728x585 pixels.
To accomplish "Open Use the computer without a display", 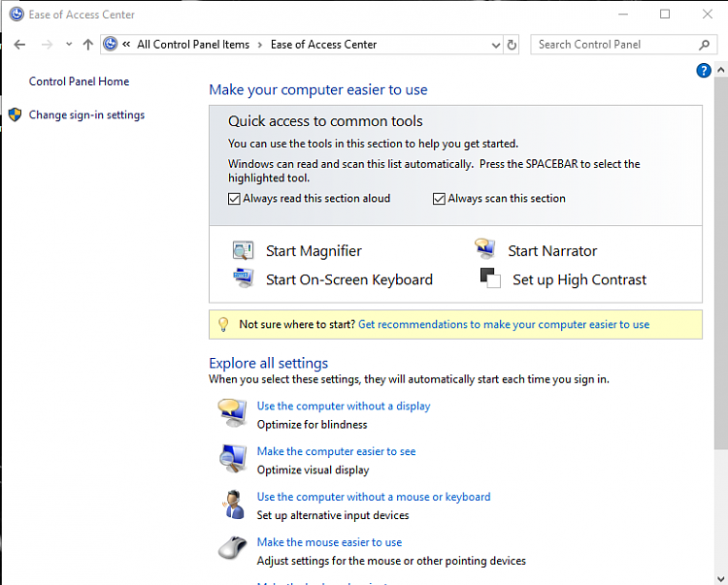I will coord(344,406).
